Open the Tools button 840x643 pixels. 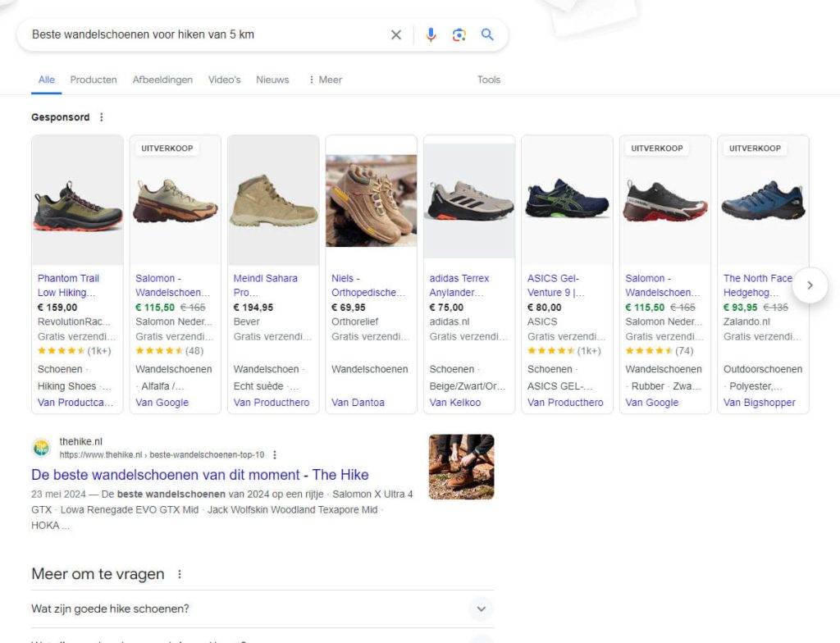point(489,80)
